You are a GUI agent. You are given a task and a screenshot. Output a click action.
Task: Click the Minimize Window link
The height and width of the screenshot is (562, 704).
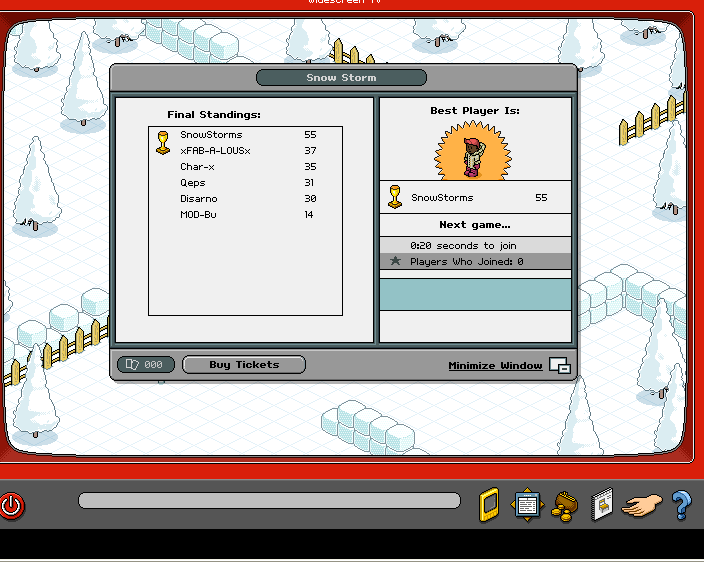[495, 366]
